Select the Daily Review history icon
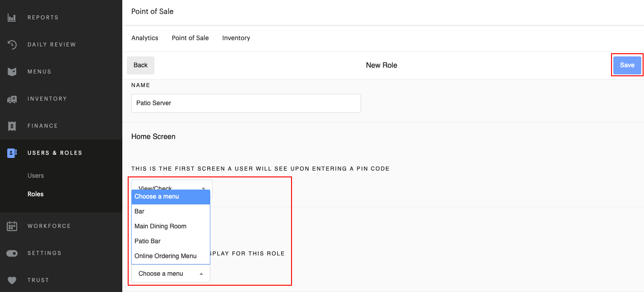Viewport: 644px width, 292px height. (12, 44)
